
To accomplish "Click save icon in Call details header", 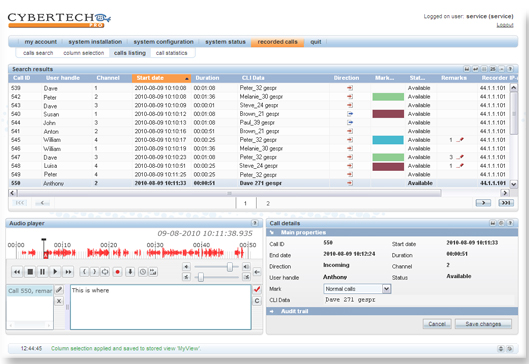I will click(493, 223).
